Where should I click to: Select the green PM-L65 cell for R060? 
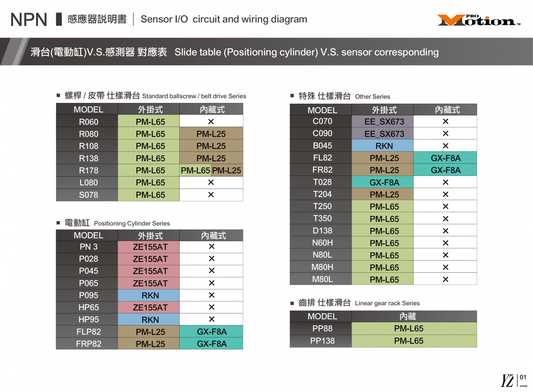point(150,122)
